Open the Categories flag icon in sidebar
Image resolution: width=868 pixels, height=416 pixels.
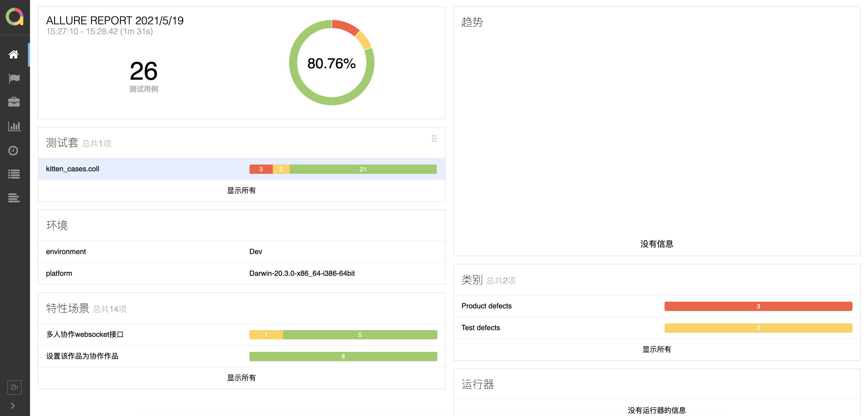14,78
